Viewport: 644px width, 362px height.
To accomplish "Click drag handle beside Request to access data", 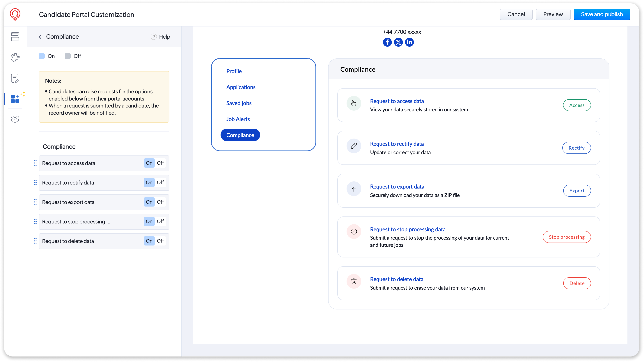I will click(x=35, y=163).
